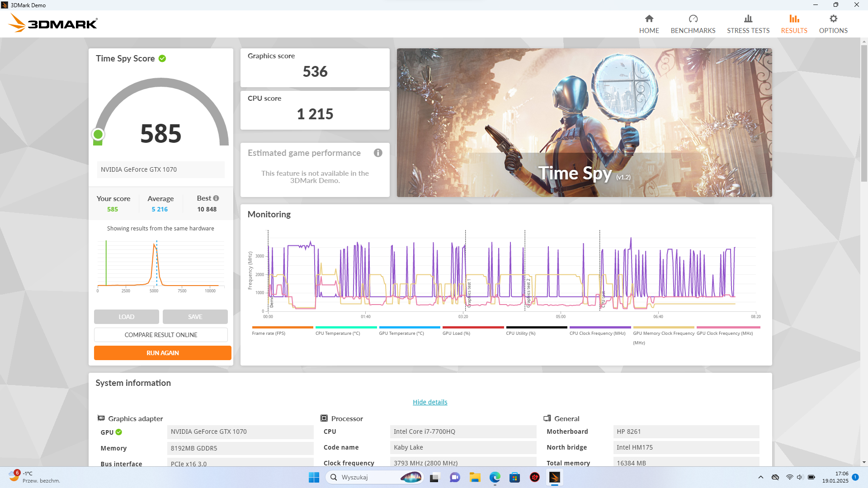Click COMPARE RESULT ONLINE
Screen dimensions: 868x488
[161, 335]
